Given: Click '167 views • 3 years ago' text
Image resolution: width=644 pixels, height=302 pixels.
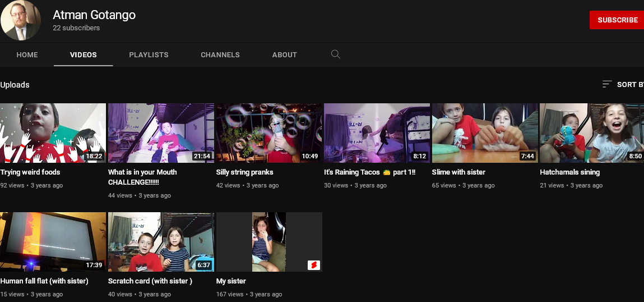Looking at the screenshot, I should click(249, 295).
